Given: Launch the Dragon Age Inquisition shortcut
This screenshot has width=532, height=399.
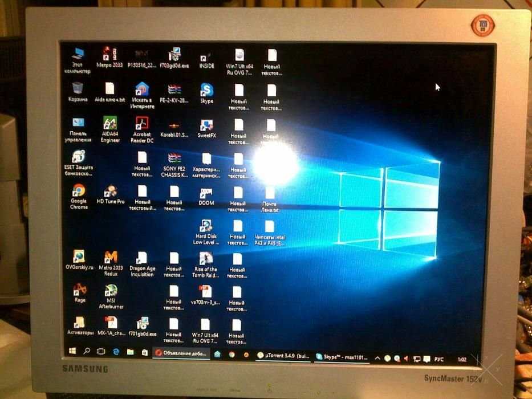Looking at the screenshot, I should tap(142, 264).
